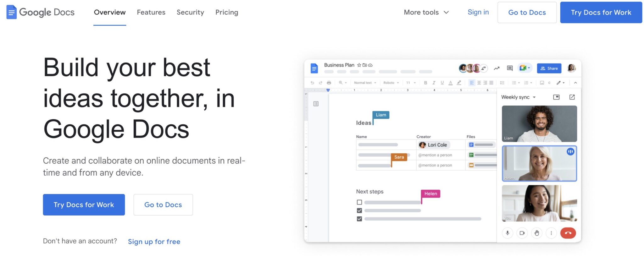Click the Sign up for free link
The image size is (644, 256).
154,242
